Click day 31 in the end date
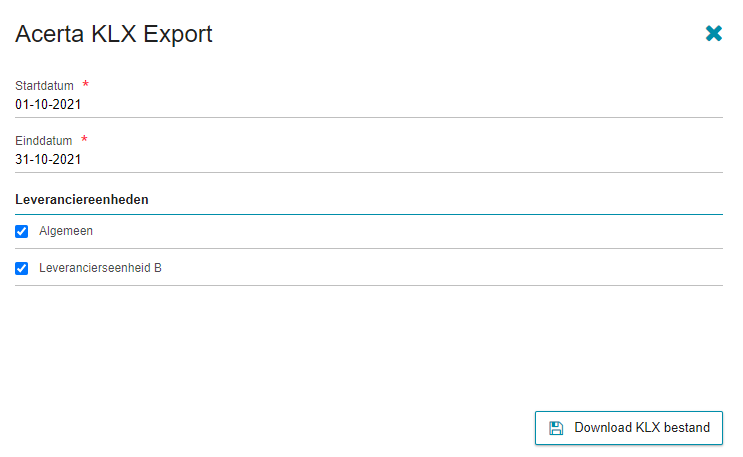Screen dimensions: 743x457 coord(22,159)
